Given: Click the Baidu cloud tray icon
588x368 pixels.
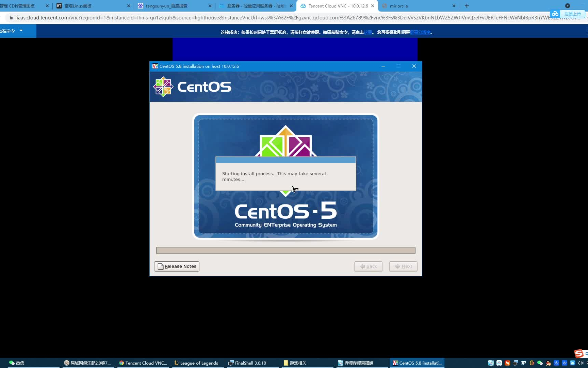Looking at the screenshot, I should point(499,363).
